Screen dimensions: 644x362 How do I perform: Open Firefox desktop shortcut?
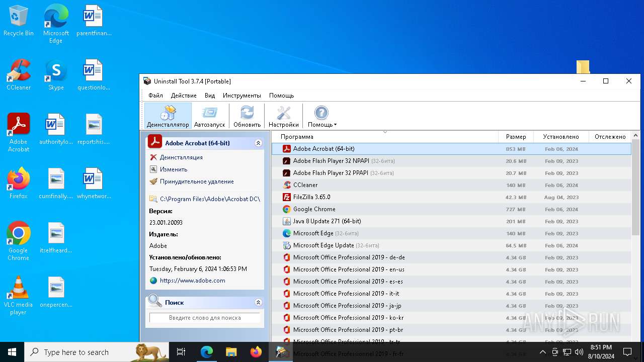tap(19, 184)
